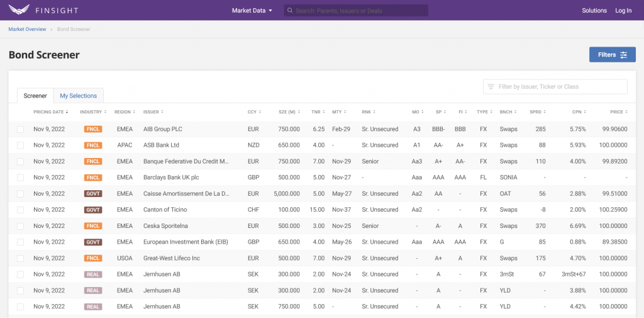Select the ASB Bank Ltd row checkbox
Viewport: 644px width, 318px height.
coord(21,145)
